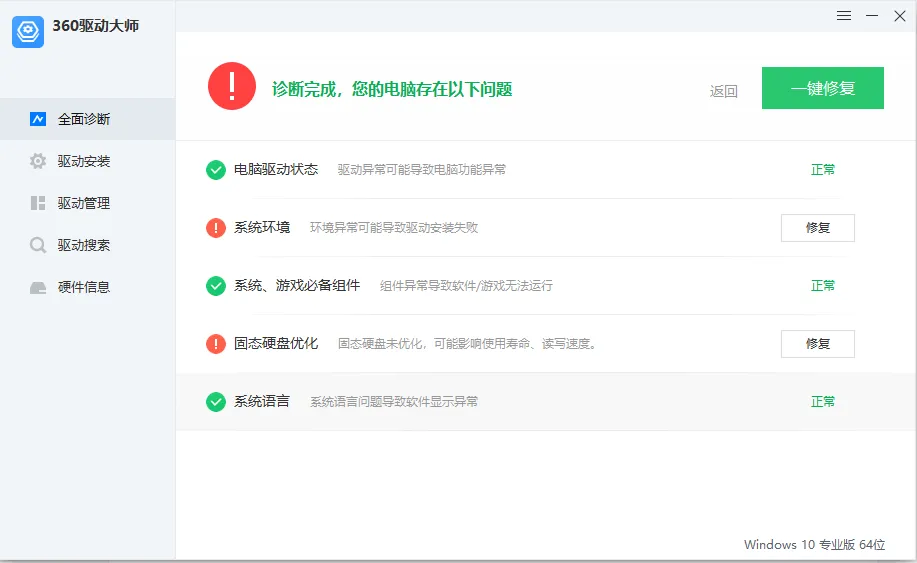Click the 驱动管理 grid icon
This screenshot has height=563, width=917.
(38, 203)
